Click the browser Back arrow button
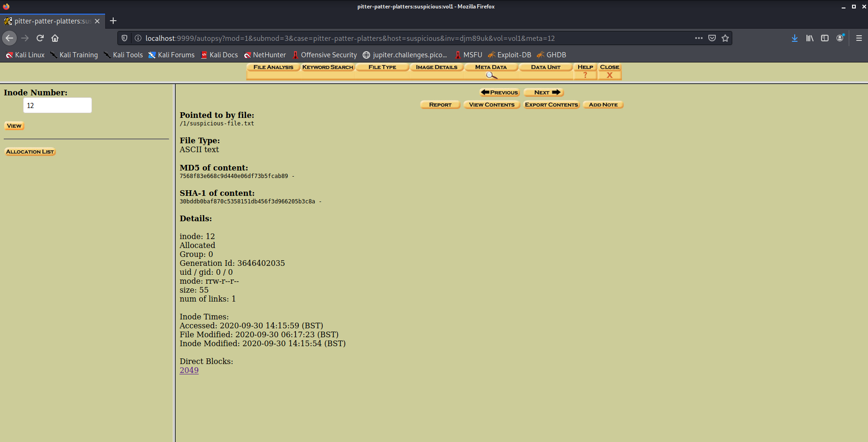This screenshot has height=442, width=868. (x=9, y=38)
